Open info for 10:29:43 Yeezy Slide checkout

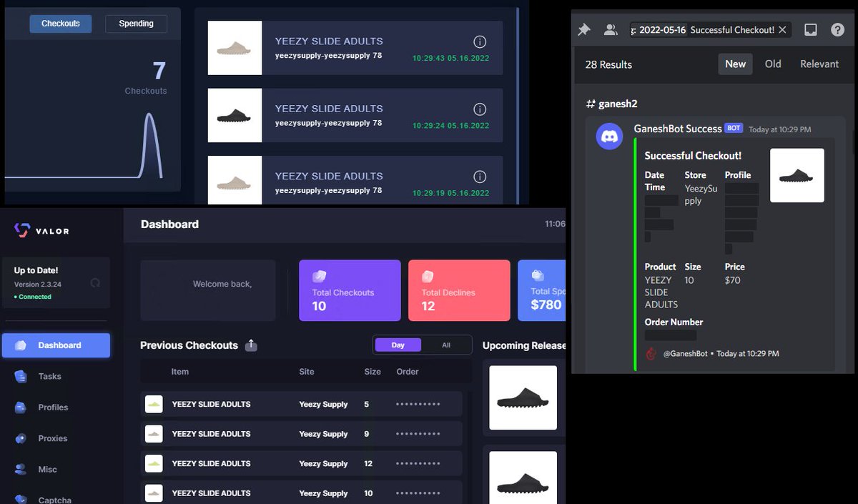point(480,41)
